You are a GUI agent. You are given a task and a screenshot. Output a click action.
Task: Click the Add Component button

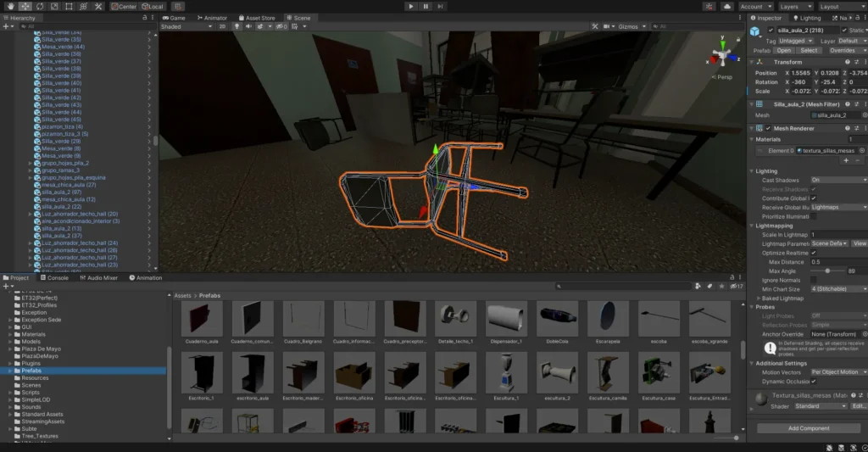click(x=809, y=428)
